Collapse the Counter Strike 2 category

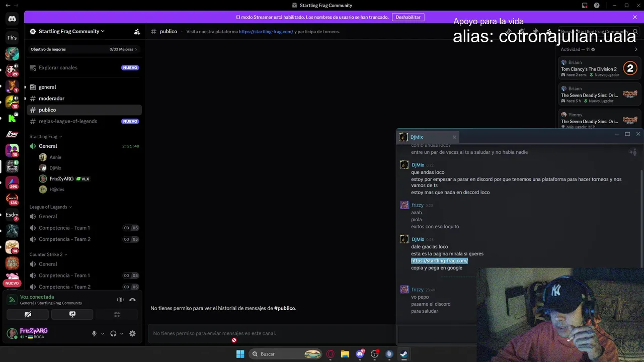[48, 254]
